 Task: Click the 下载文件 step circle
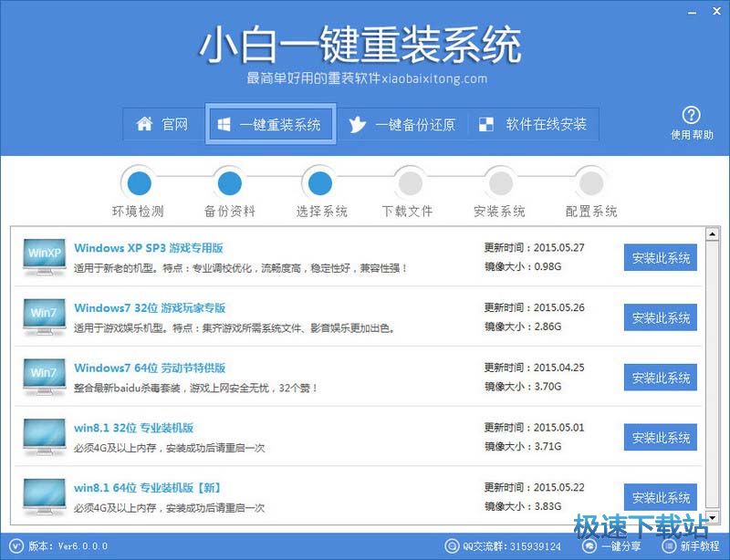410,183
